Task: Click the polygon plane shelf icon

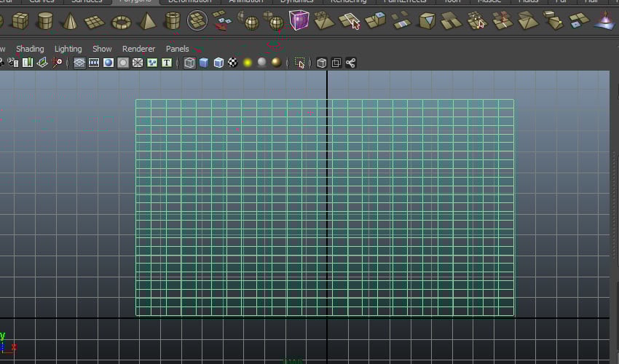Action: point(95,22)
